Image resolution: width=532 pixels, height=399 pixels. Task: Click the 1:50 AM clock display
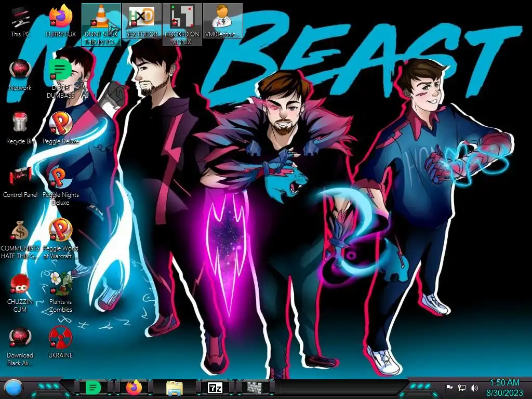click(x=504, y=383)
